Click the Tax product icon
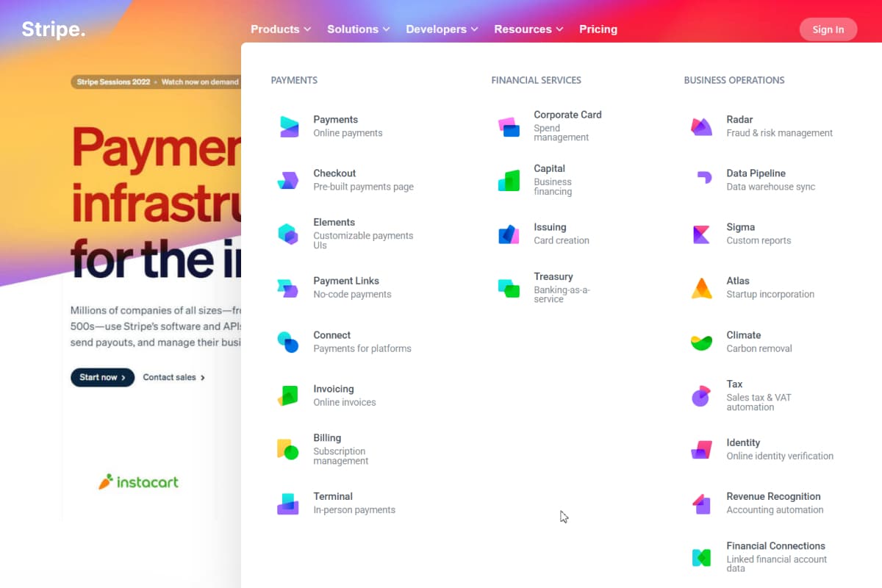This screenshot has width=882, height=588. coord(701,395)
